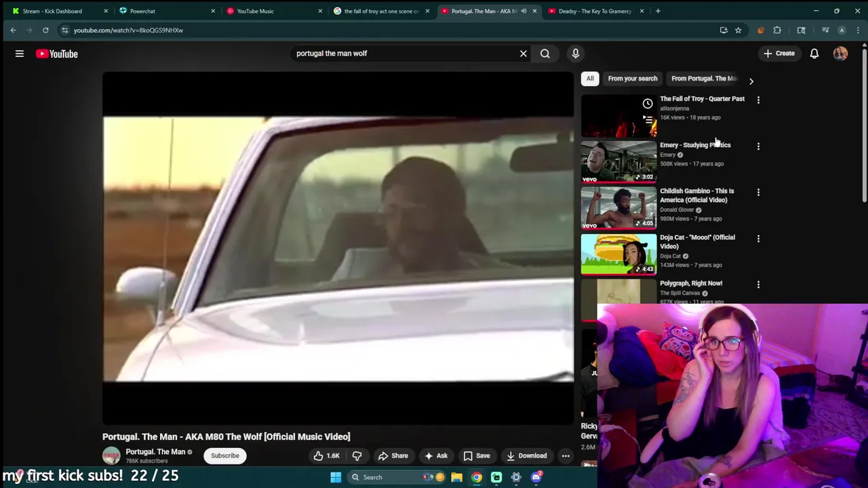Open Discord from the taskbar

(536, 477)
